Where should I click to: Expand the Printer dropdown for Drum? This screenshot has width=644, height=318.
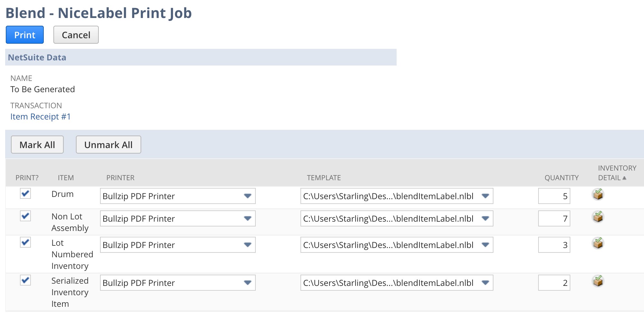[x=247, y=196]
